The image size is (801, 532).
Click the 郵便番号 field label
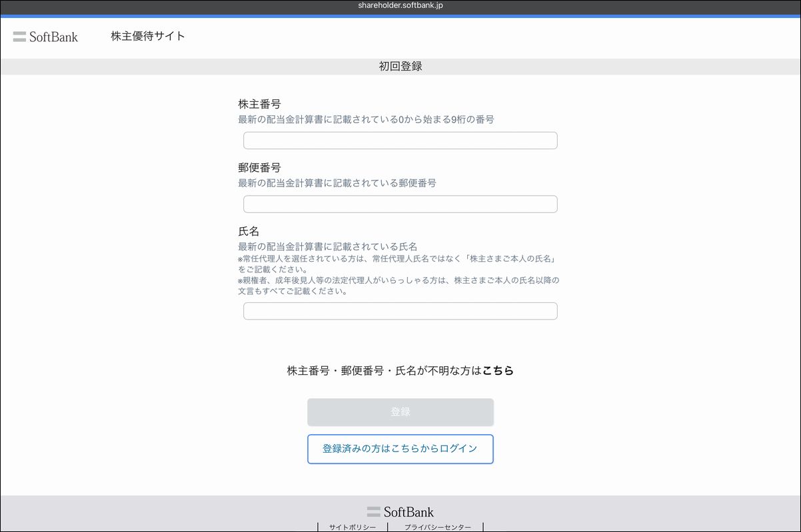[259, 168]
